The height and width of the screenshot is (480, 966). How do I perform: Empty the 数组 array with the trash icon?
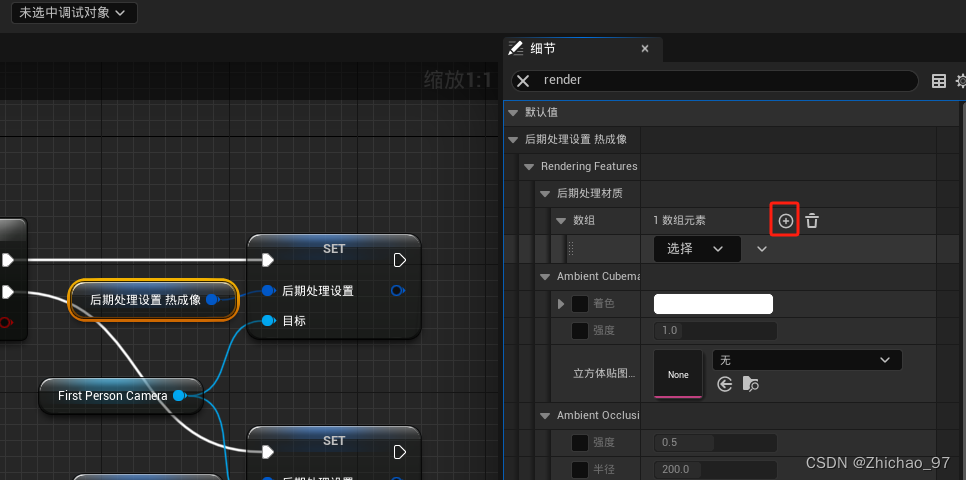tap(812, 221)
